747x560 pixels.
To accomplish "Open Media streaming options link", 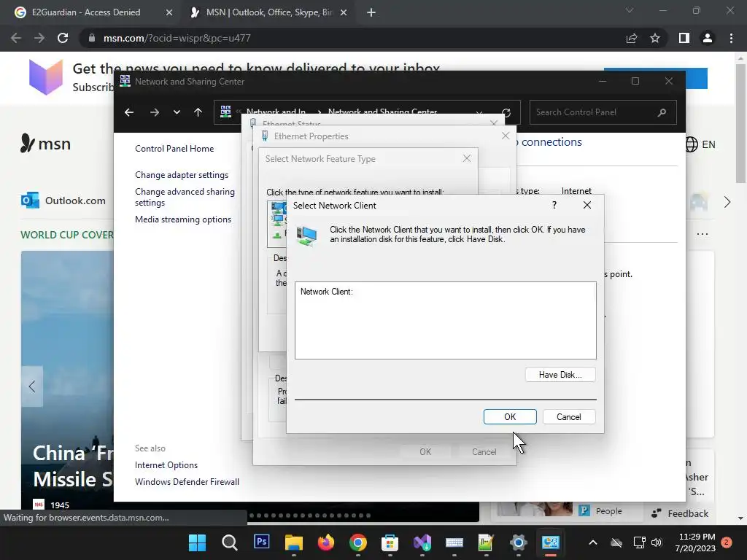I will [183, 219].
